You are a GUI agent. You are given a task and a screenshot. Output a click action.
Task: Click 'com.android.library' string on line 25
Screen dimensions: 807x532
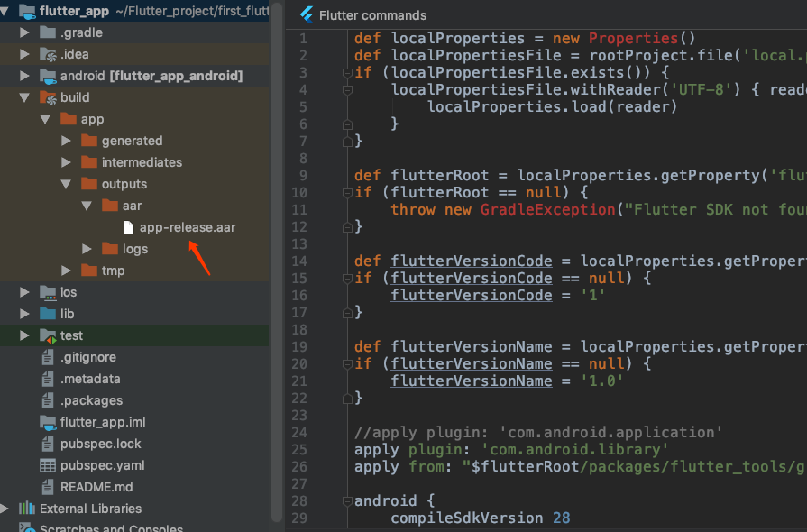[574, 450]
